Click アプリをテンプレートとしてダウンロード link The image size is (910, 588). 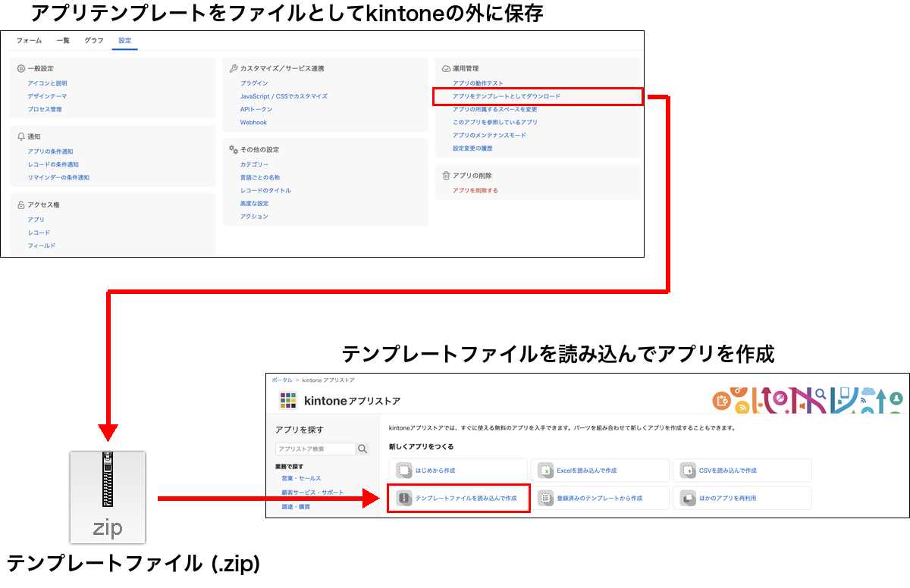[507, 96]
